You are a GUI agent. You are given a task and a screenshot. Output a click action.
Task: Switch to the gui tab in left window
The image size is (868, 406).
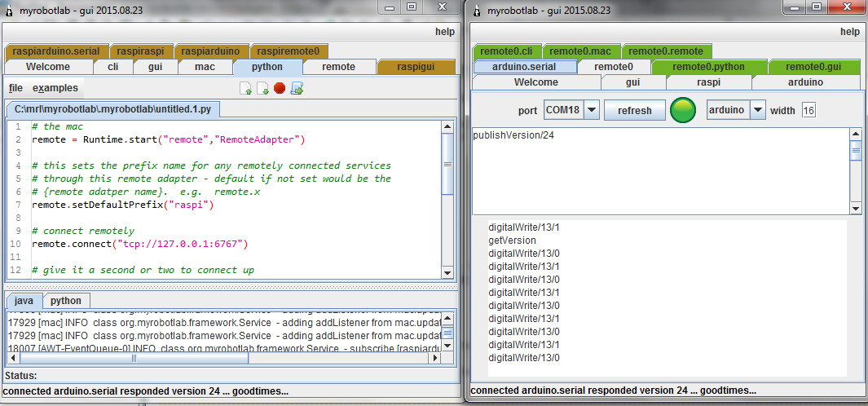coord(156,67)
